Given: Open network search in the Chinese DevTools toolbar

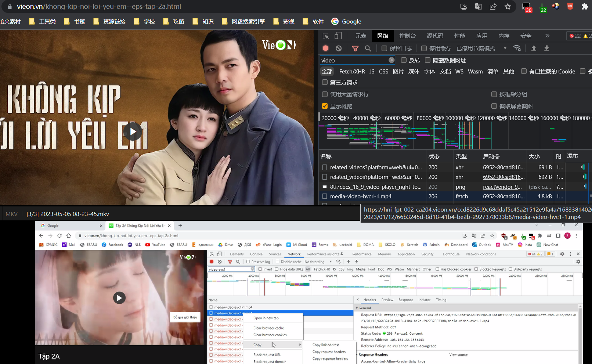Looking at the screenshot, I should pyautogui.click(x=368, y=48).
